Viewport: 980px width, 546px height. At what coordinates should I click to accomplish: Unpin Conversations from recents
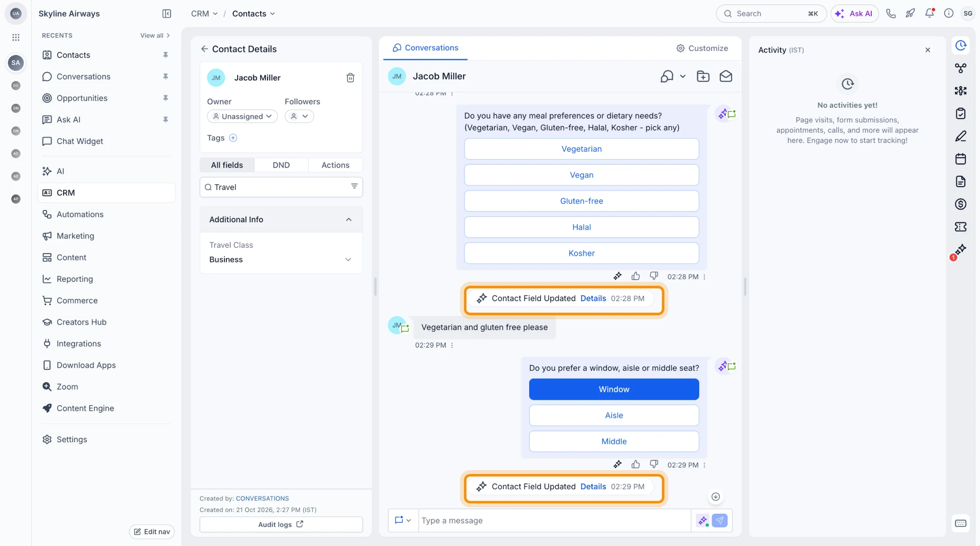(x=166, y=76)
